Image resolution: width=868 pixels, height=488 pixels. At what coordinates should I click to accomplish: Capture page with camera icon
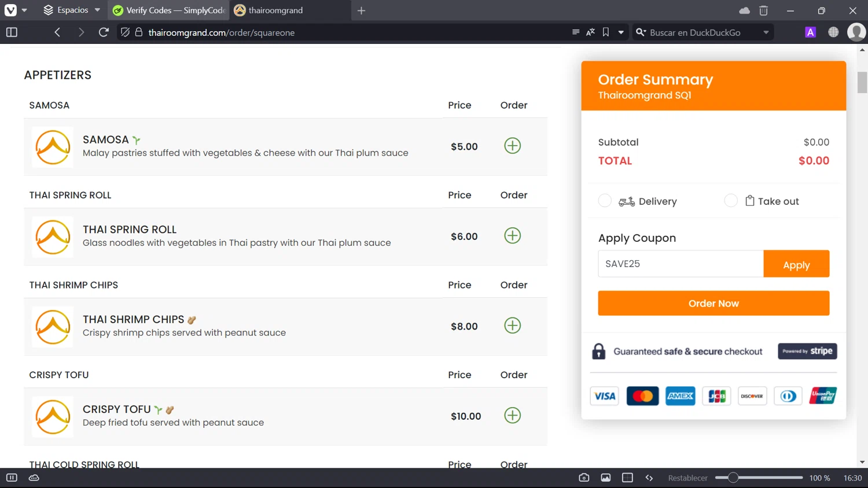coord(584,478)
